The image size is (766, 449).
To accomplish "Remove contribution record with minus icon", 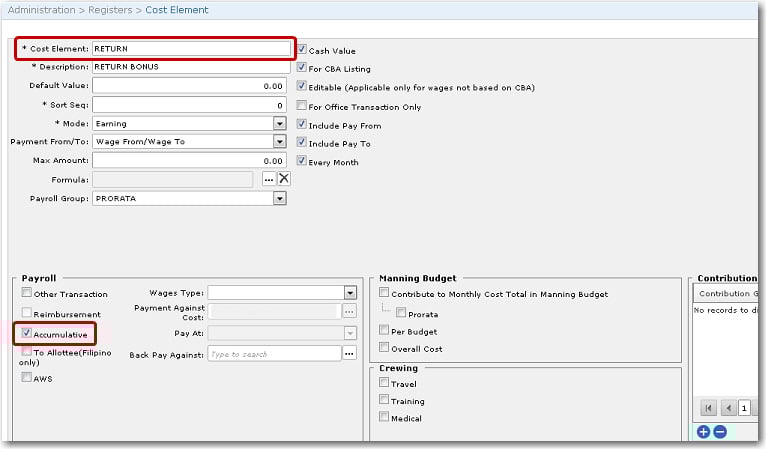I will 719,431.
